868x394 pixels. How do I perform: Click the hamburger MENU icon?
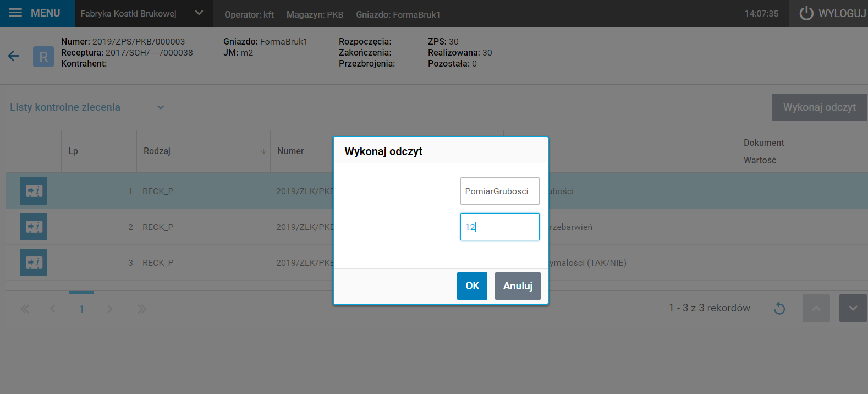[15, 13]
